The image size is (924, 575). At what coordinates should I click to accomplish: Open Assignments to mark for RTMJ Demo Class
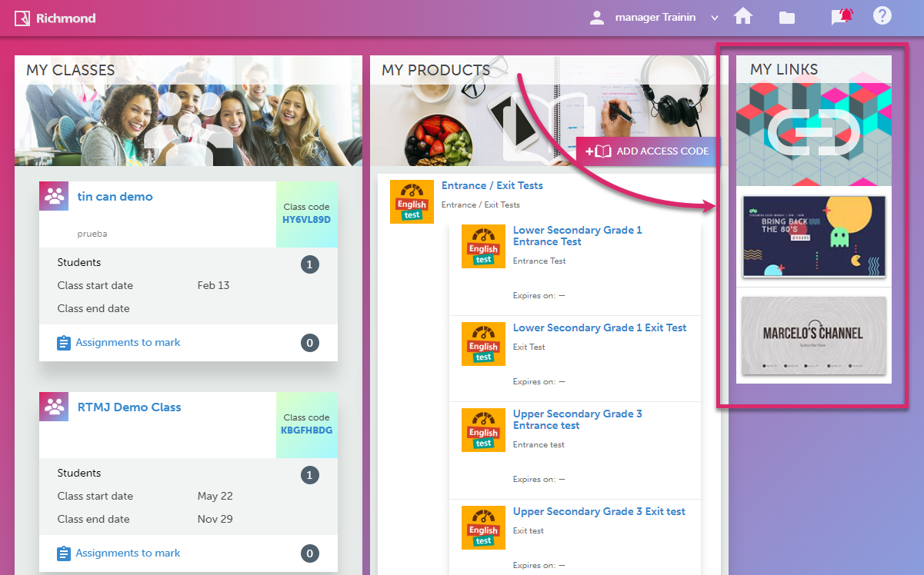[x=127, y=553]
